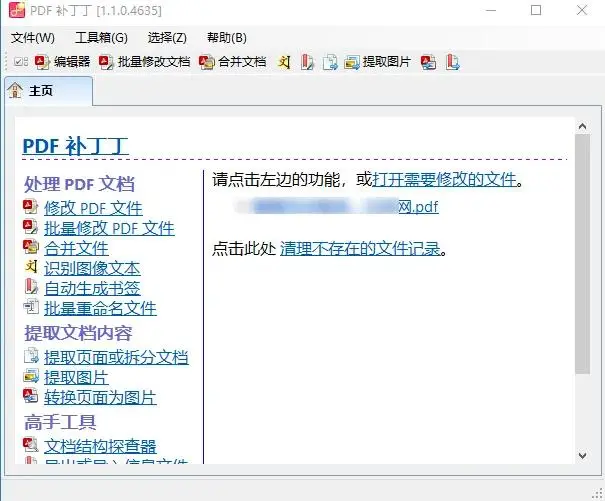Click the extract pages toolbar icon

[329, 62]
